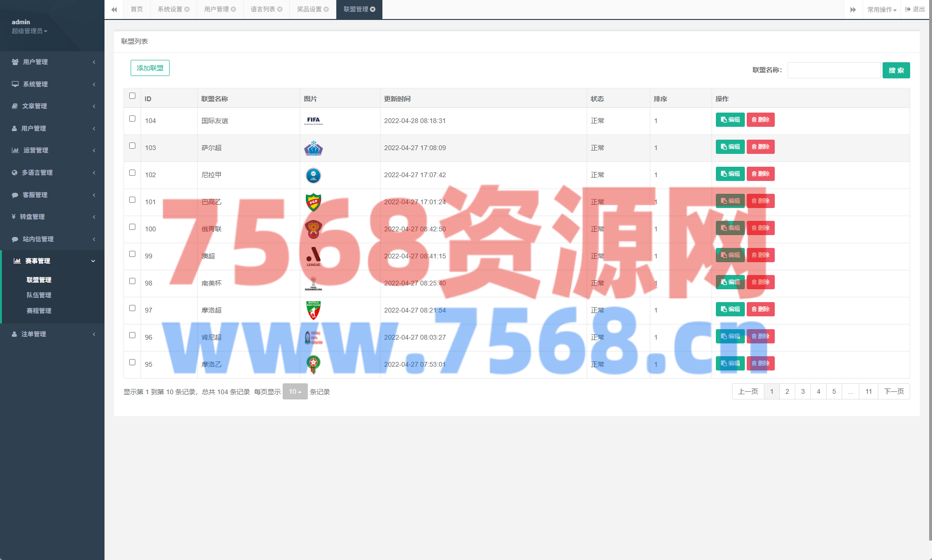Close the 奖品设置 tab with its x icon

(x=326, y=9)
